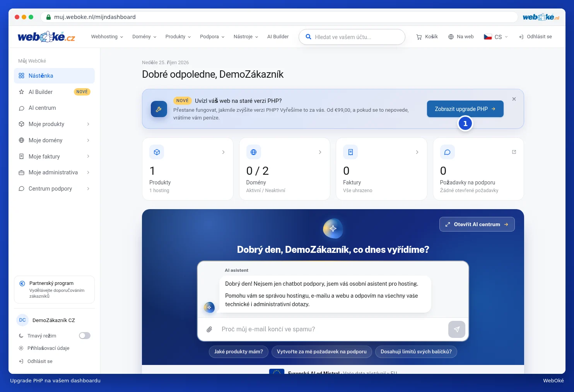Expand Moje domény sidebar section
Screen dimensions: 574x392
click(x=54, y=140)
